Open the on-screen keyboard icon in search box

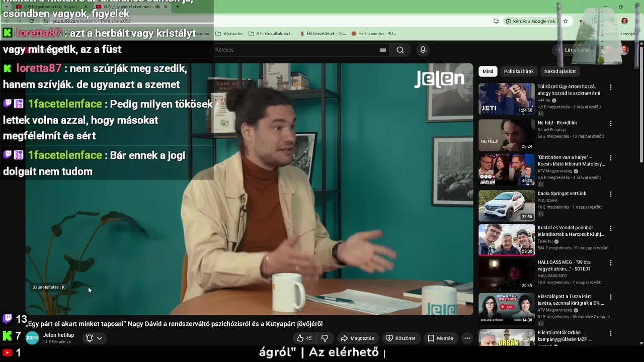point(383,50)
